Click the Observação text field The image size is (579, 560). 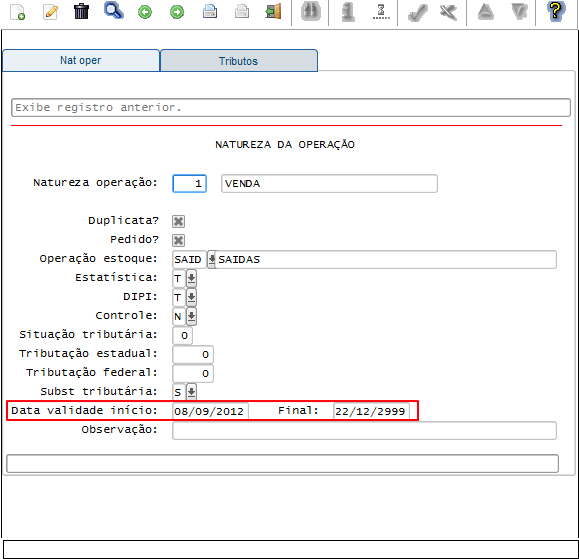[364, 430]
